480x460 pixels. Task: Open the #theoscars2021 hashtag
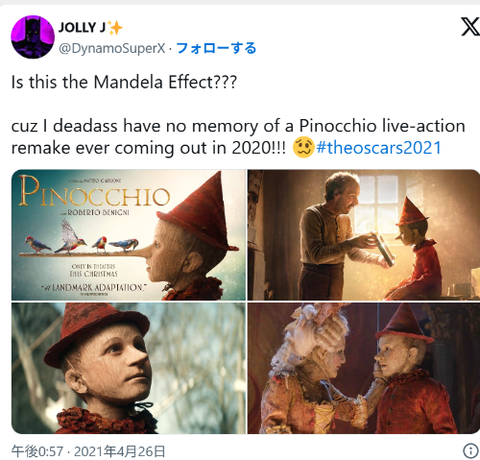(x=379, y=147)
